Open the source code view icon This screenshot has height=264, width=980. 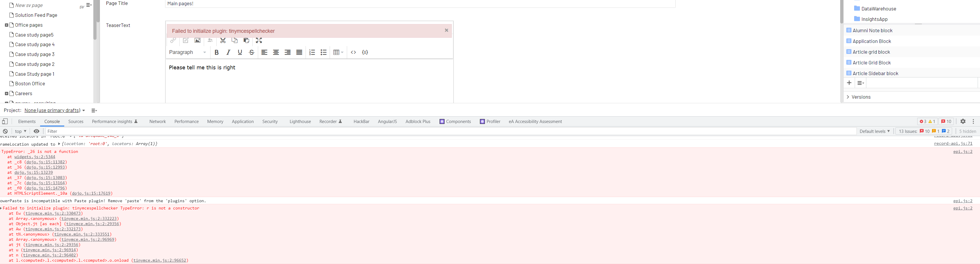click(x=354, y=53)
